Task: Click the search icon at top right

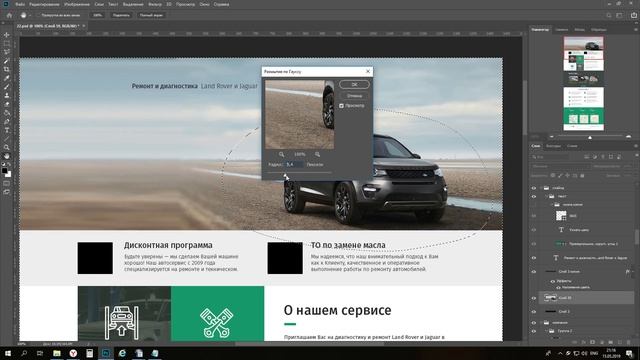Action: click(x=609, y=15)
